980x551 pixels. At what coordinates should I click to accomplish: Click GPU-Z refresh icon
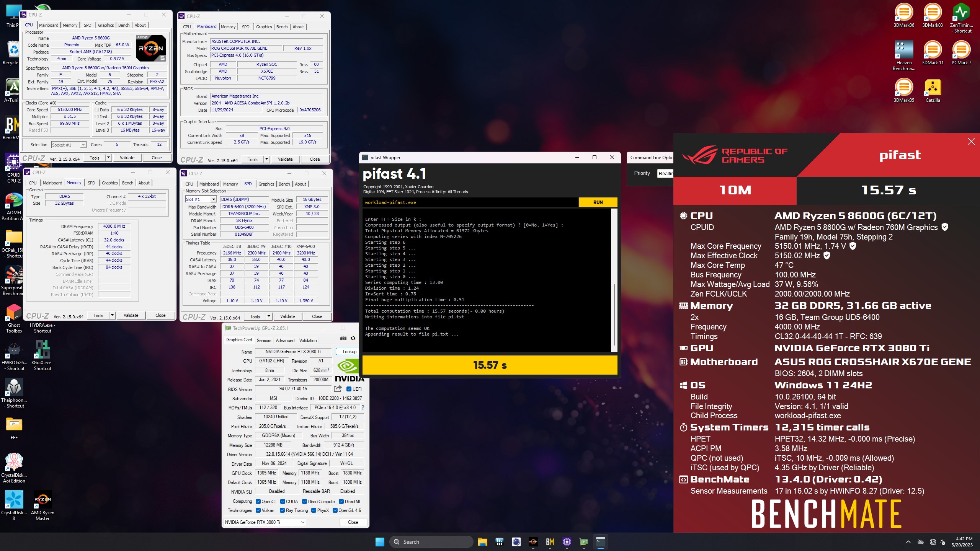coord(353,338)
